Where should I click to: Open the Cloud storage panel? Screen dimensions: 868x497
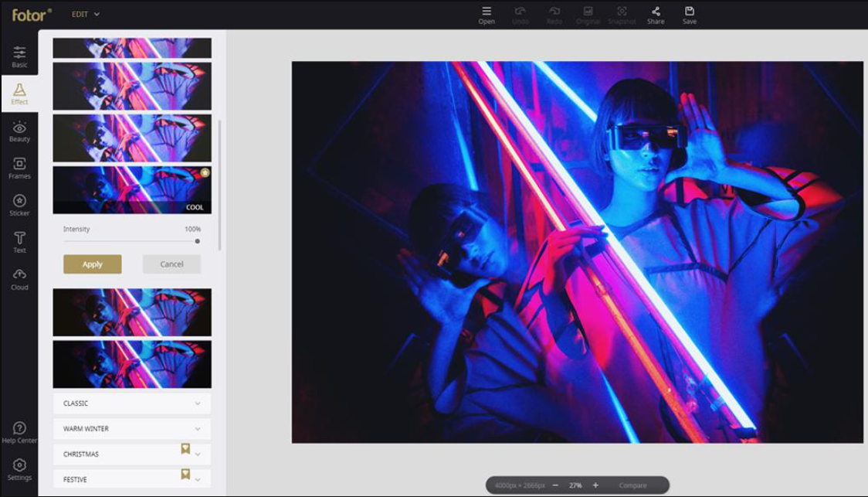[x=19, y=279]
